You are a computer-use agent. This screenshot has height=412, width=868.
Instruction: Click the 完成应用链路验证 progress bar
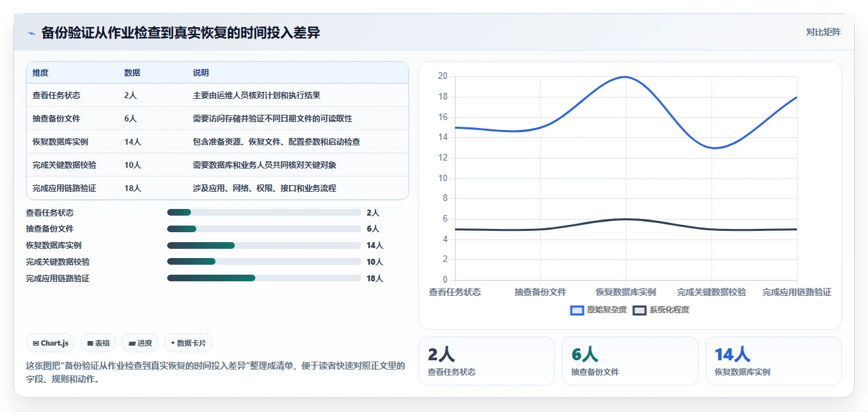click(x=264, y=278)
